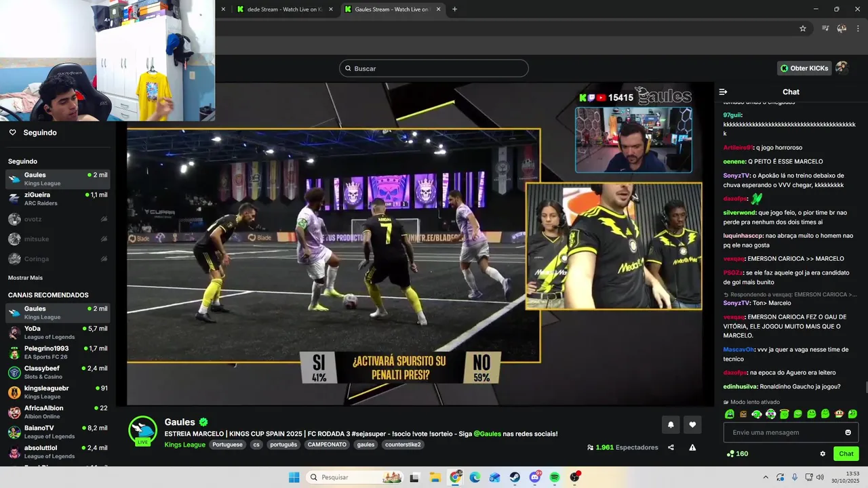868x488 pixels.
Task: Open the Seguindo heart heading
Action: pos(33,132)
